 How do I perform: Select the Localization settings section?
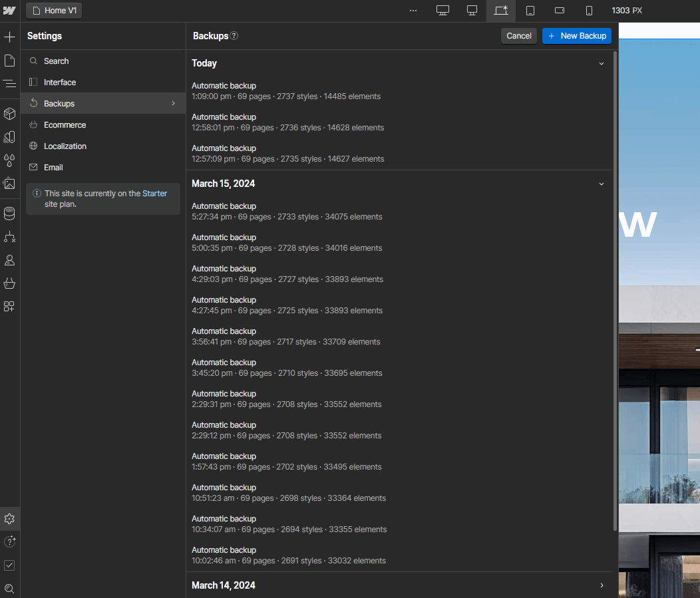(66, 146)
